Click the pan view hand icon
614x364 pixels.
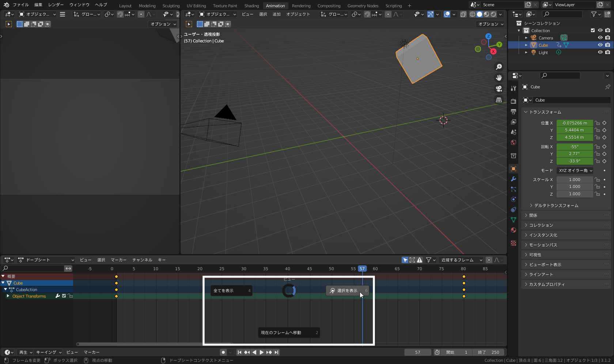tap(499, 78)
